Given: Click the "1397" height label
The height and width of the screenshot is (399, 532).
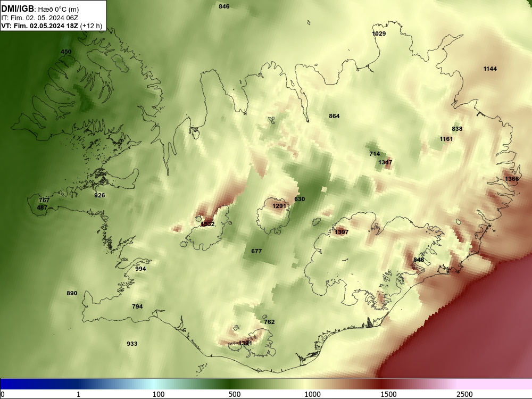Looking at the screenshot, I should coord(342,232).
